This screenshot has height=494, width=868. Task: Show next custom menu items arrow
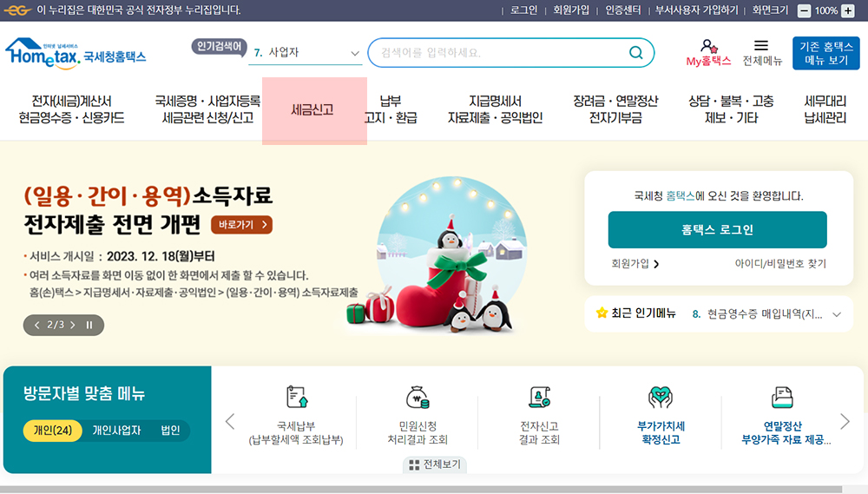(845, 422)
